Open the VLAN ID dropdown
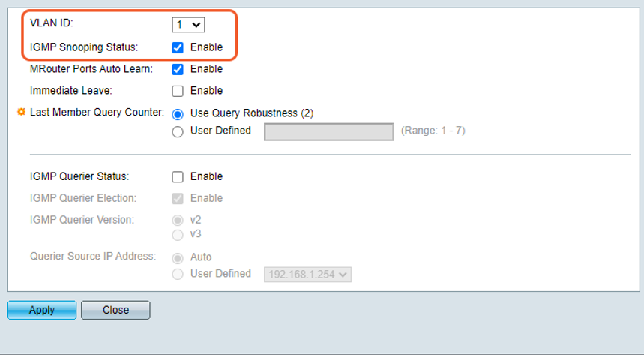 pyautogui.click(x=188, y=25)
